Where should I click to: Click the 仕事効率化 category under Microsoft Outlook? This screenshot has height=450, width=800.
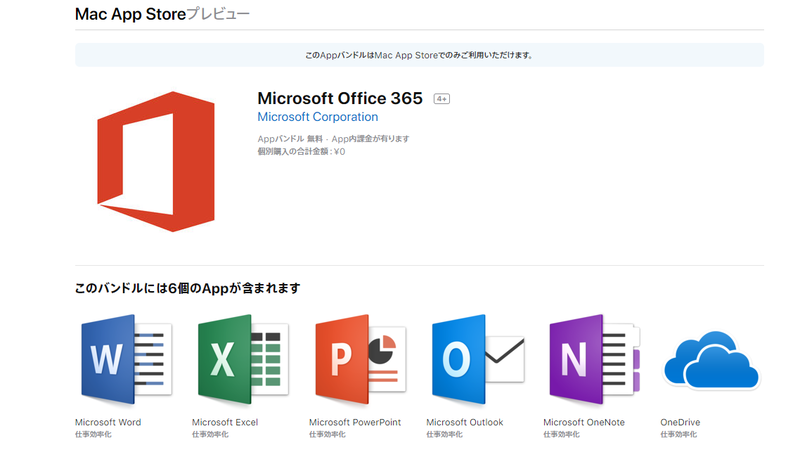[444, 435]
